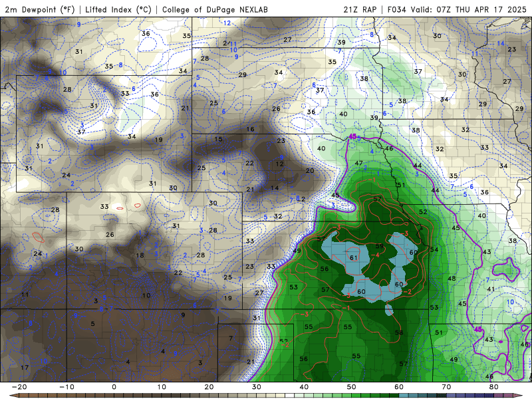
Task: Click the 30 label on the color scale
Action: 257,387
